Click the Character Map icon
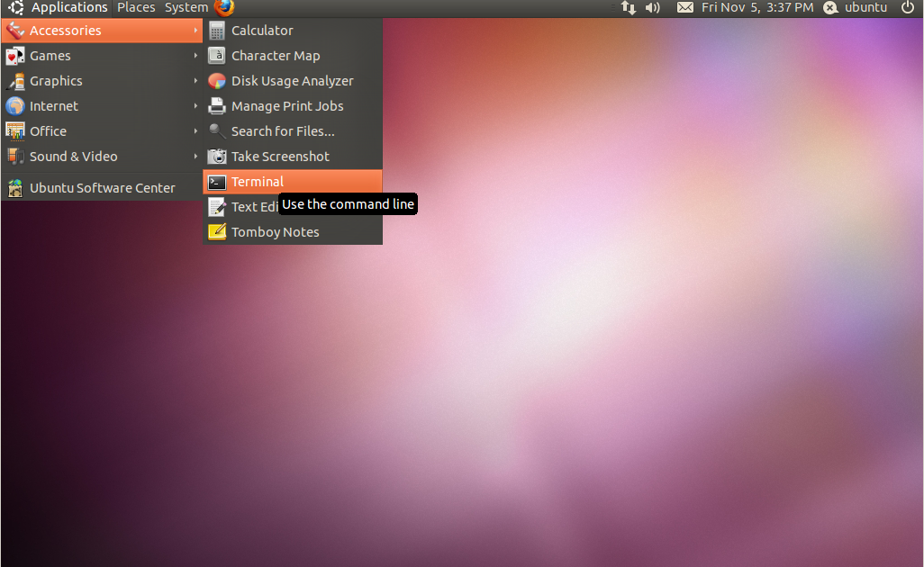This screenshot has height=567, width=924. click(217, 56)
